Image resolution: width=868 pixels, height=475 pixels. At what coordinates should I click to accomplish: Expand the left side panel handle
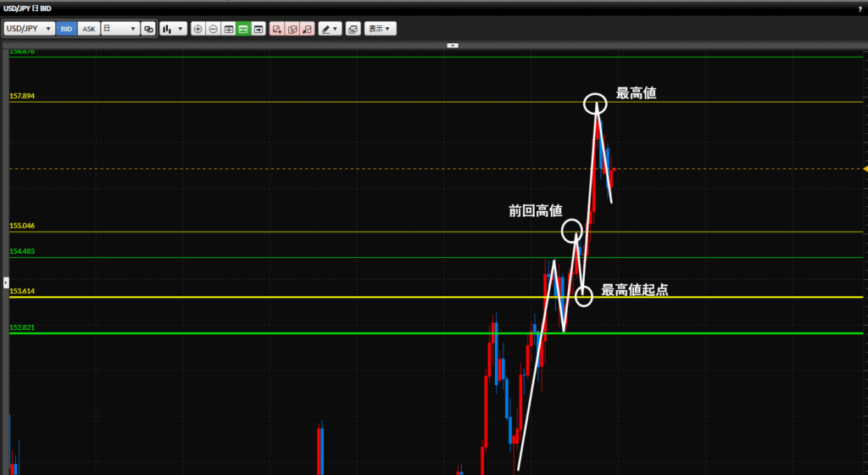pos(4,281)
